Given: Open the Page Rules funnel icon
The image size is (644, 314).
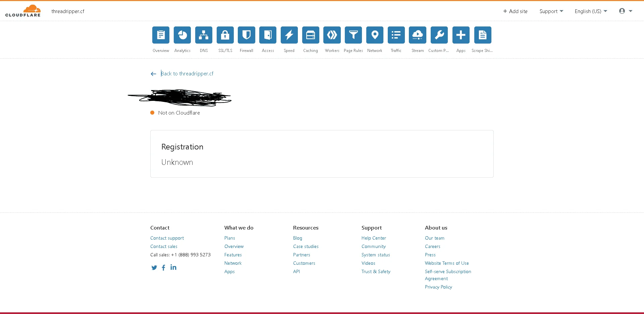Looking at the screenshot, I should pyautogui.click(x=353, y=35).
